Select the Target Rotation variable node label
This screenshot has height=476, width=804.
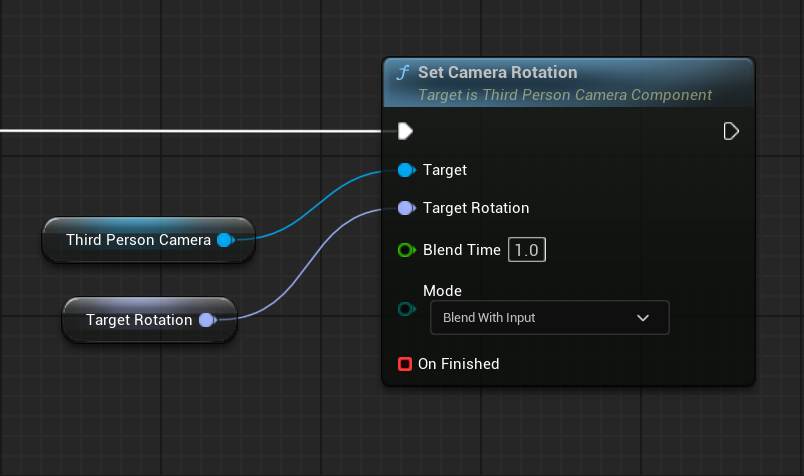138,320
